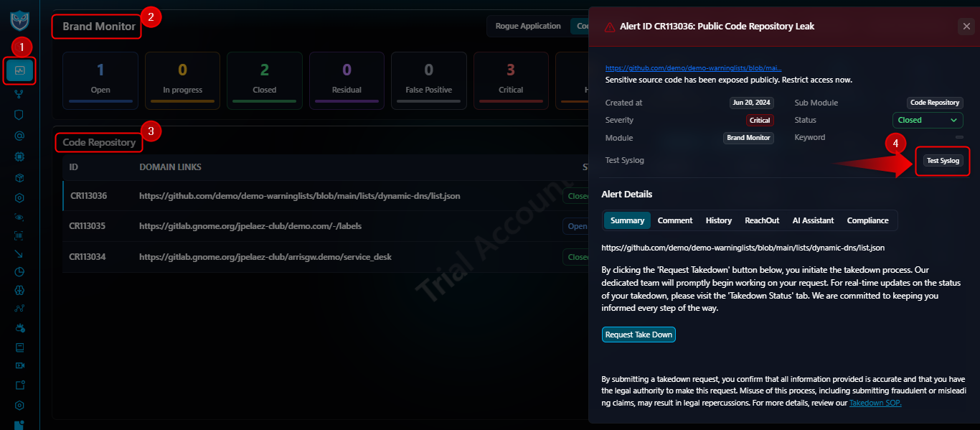Open the square notification-dot icon in sidebar
Image resolution: width=980 pixels, height=430 pixels.
pos(19,385)
